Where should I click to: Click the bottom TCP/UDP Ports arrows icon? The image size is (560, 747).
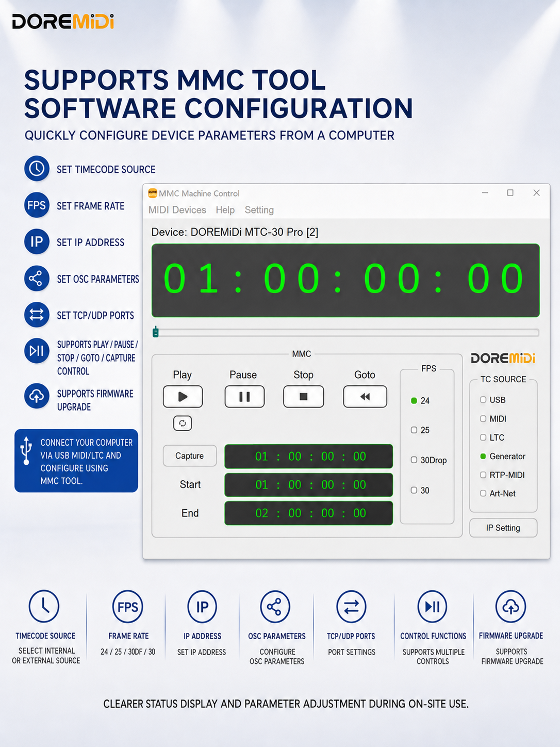(x=351, y=607)
